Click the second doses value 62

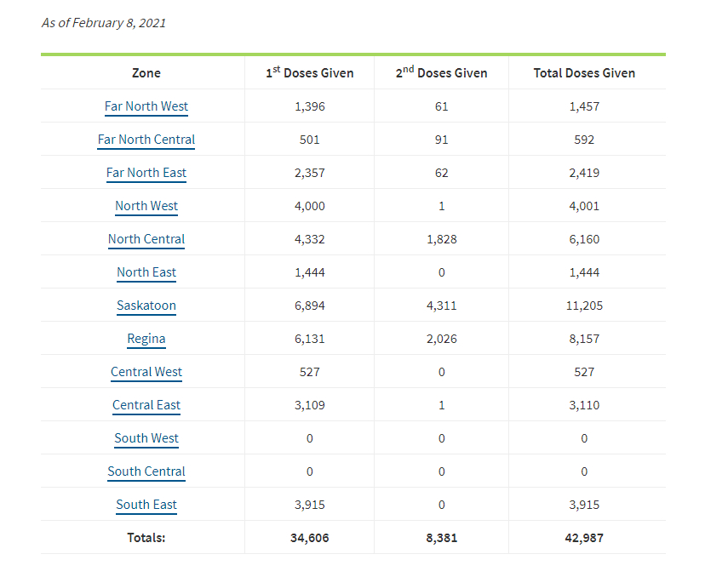point(442,173)
